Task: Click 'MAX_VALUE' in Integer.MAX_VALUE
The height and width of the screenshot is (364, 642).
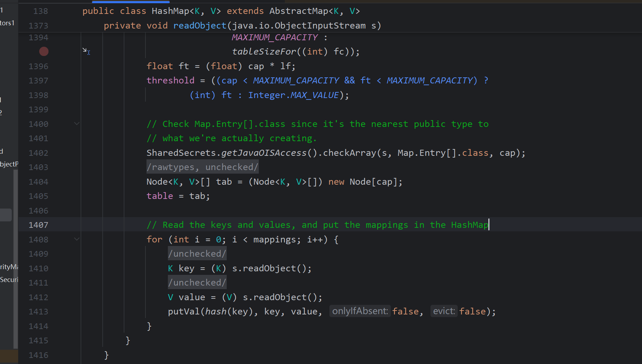Action: pyautogui.click(x=315, y=95)
